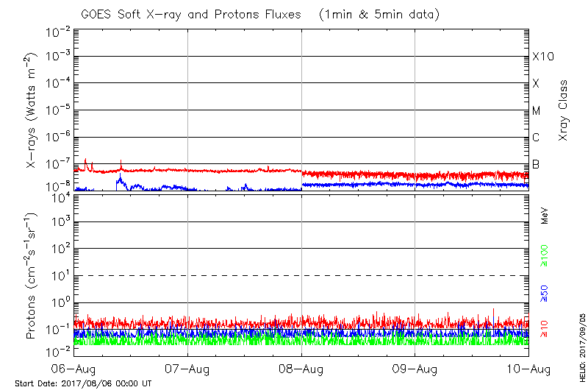Select the 06-Aug date tick label
The image size is (588, 390).
(74, 368)
